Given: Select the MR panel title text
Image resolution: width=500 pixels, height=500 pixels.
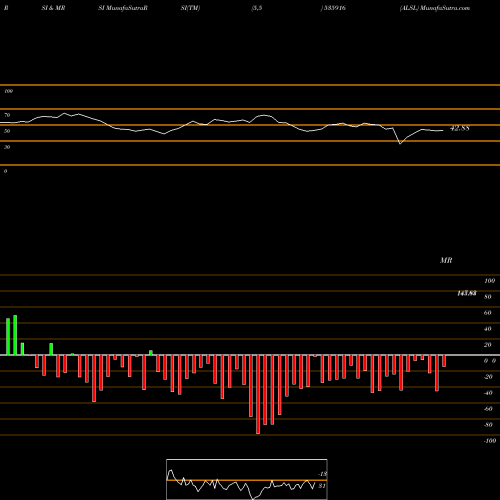Looking at the screenshot, I should coord(446,260).
